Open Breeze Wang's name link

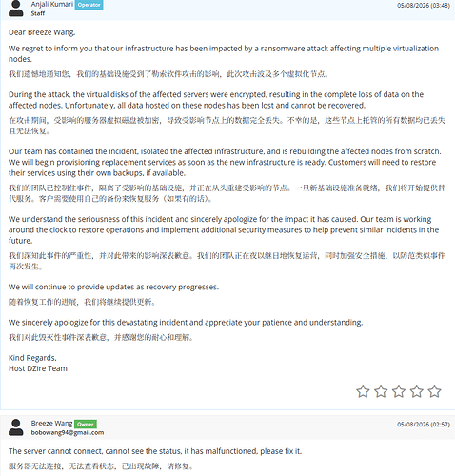pos(51,423)
